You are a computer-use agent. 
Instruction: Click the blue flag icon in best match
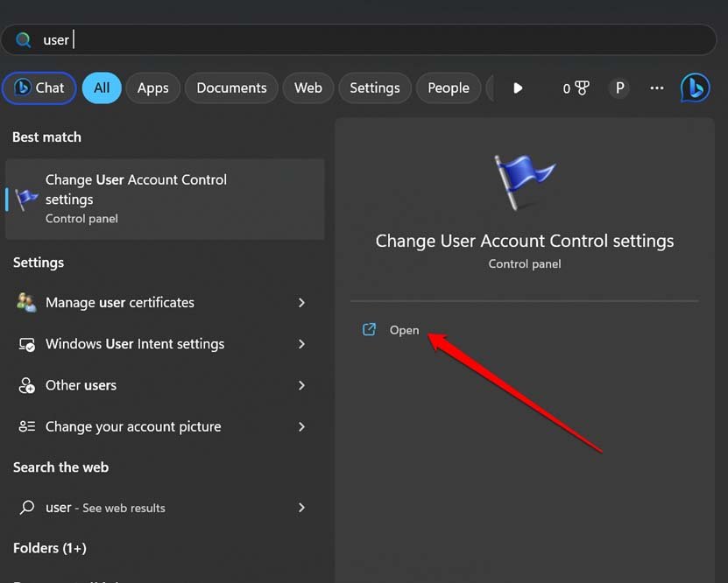point(26,200)
